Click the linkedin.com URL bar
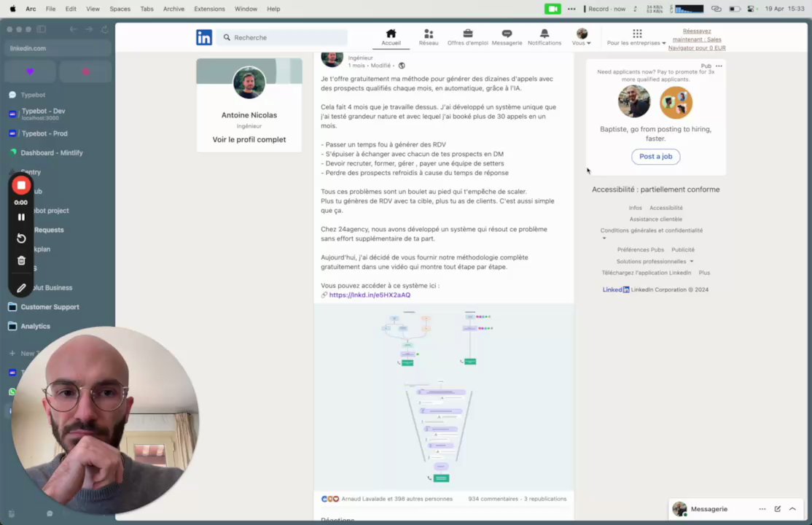 click(58, 48)
